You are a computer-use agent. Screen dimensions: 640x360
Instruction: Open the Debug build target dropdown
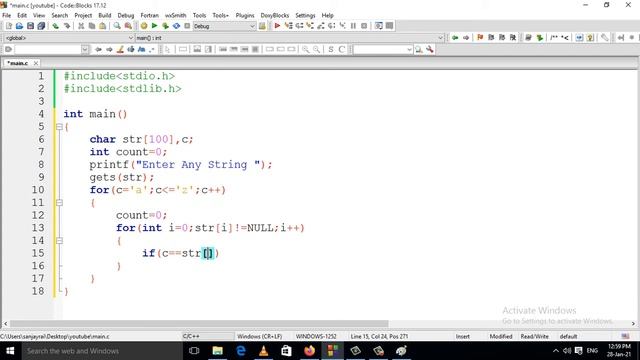click(x=224, y=26)
